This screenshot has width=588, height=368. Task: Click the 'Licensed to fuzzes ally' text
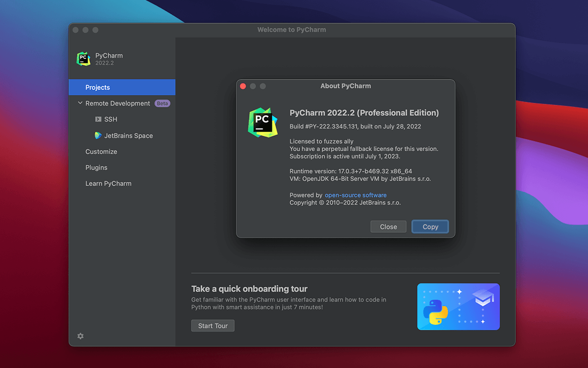click(x=321, y=141)
